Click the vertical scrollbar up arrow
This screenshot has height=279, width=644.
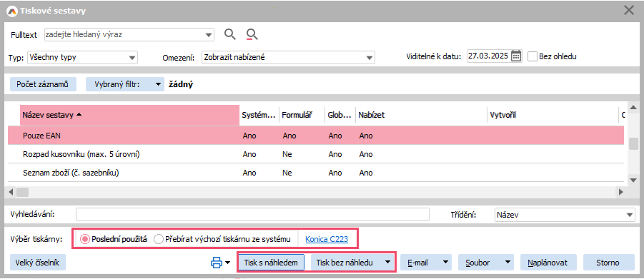(x=633, y=108)
